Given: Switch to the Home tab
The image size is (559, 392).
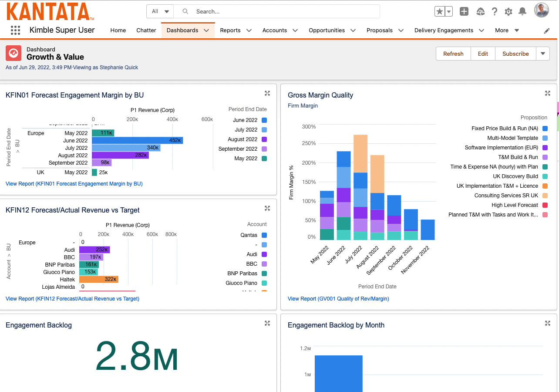Looking at the screenshot, I should [118, 30].
